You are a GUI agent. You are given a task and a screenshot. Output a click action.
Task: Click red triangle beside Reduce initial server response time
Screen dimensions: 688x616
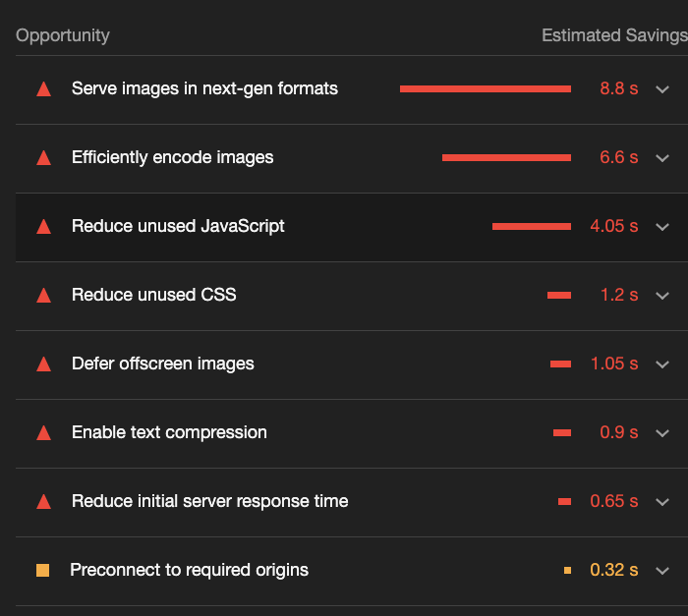[x=43, y=502]
